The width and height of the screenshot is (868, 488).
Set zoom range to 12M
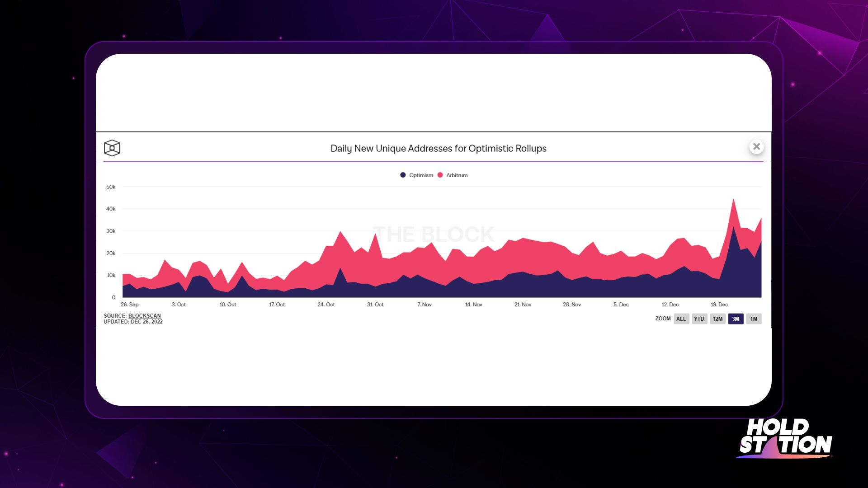coord(717,319)
